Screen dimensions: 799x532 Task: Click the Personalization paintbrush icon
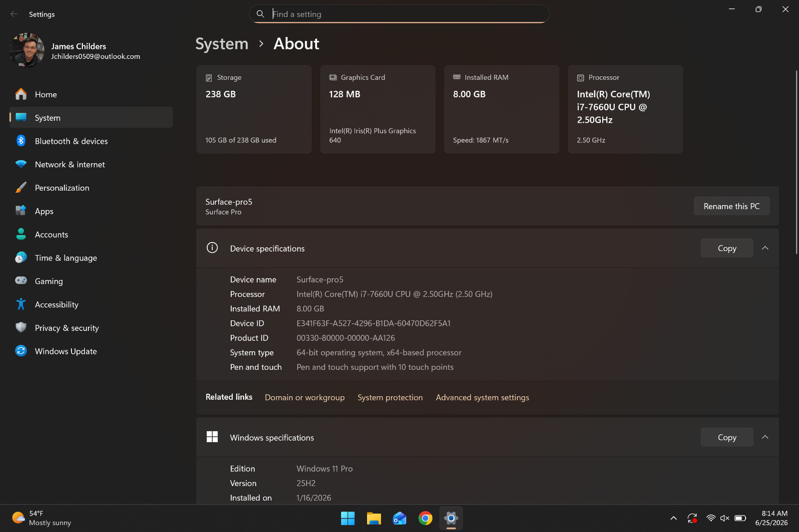click(x=21, y=188)
